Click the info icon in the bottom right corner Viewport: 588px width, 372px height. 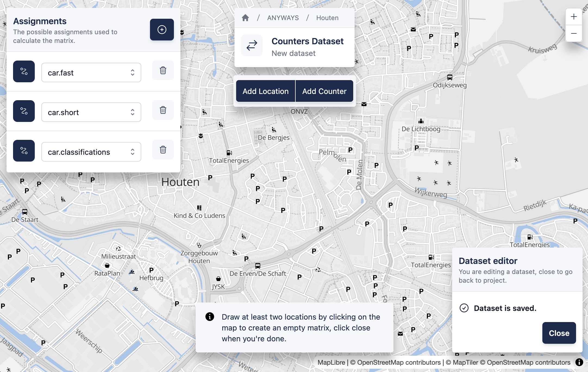coord(579,362)
